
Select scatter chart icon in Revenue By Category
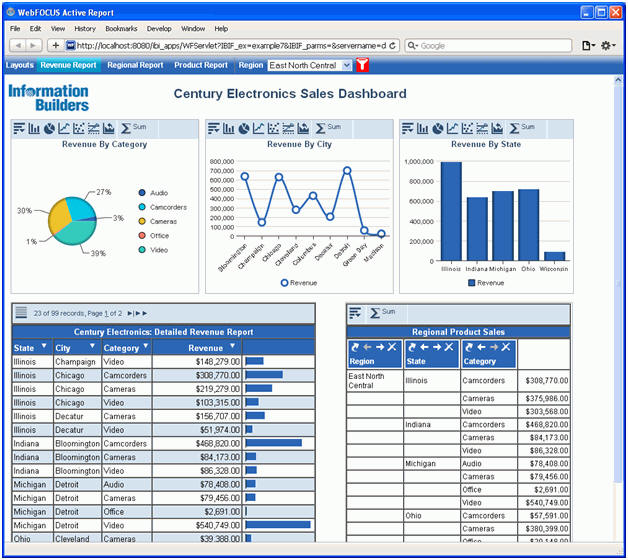coord(79,128)
